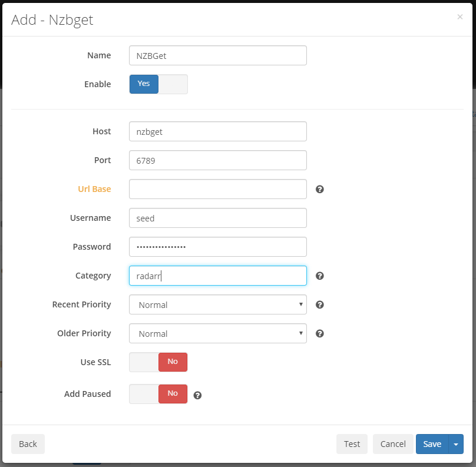Expand the Save button dropdown arrow
This screenshot has width=476, height=467.
click(x=454, y=444)
